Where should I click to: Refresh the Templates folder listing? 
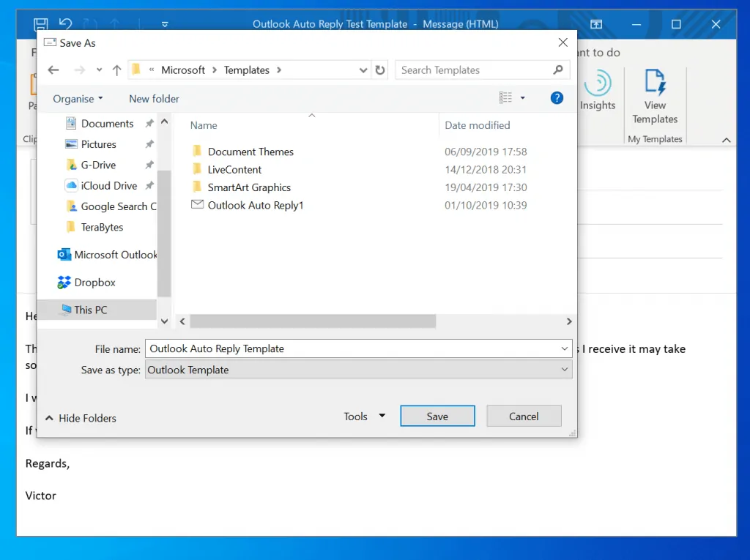pyautogui.click(x=380, y=70)
